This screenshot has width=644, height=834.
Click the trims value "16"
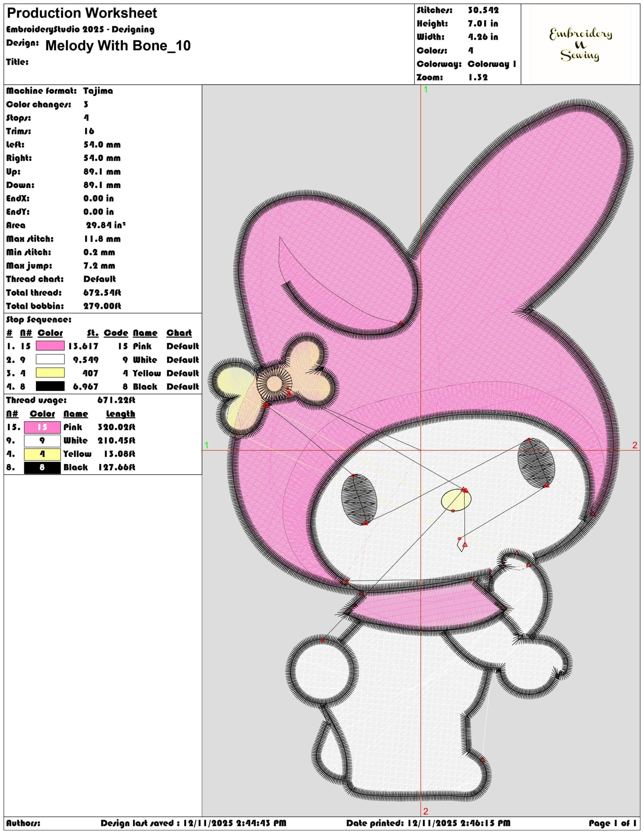[89, 131]
